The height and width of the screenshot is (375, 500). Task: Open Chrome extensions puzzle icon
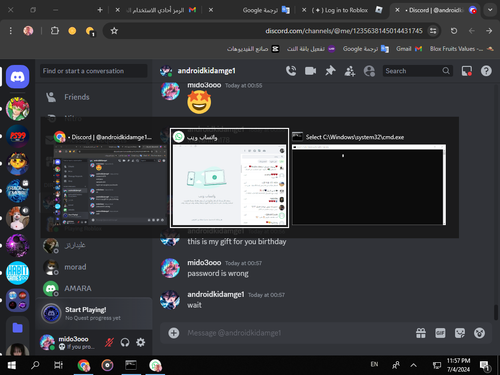[x=55, y=31]
